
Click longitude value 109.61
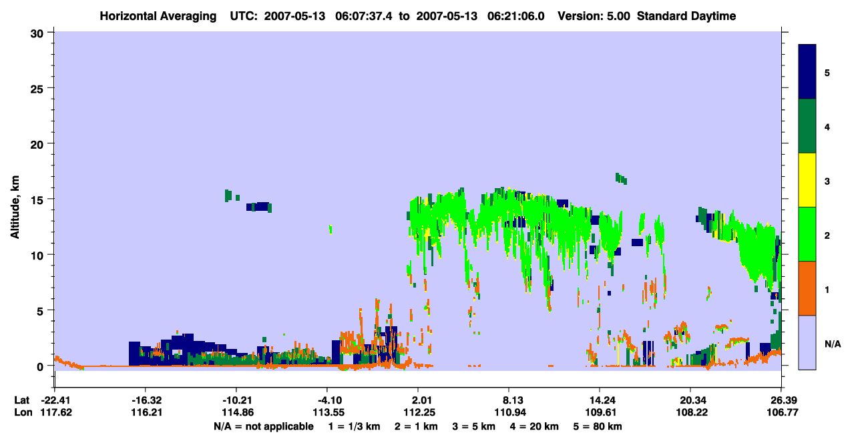point(600,412)
